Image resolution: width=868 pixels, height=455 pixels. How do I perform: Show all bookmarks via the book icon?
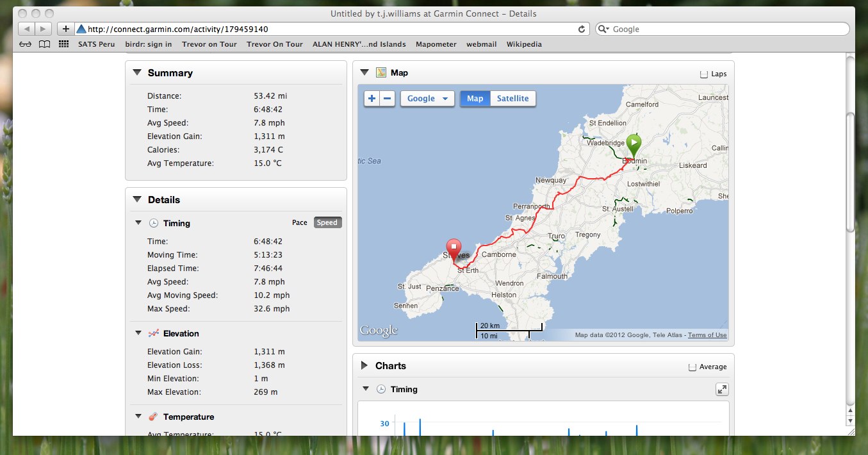(44, 44)
